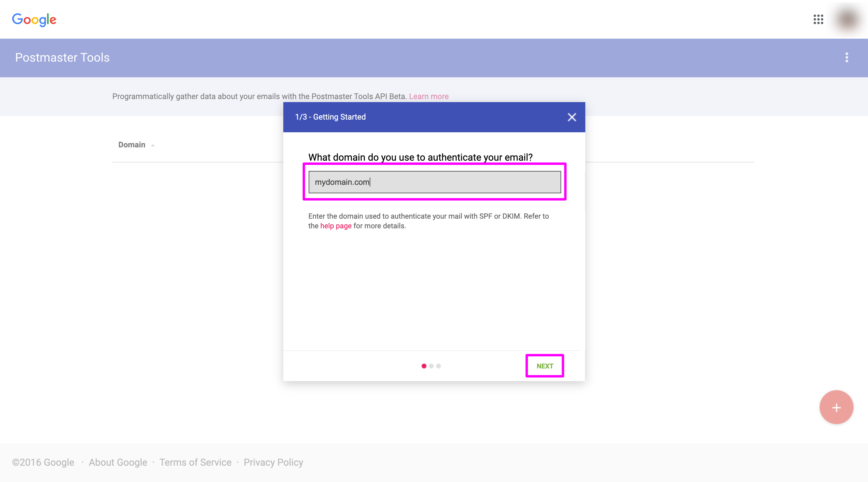Click the mydomain.com input field
The height and width of the screenshot is (482, 868).
434,182
